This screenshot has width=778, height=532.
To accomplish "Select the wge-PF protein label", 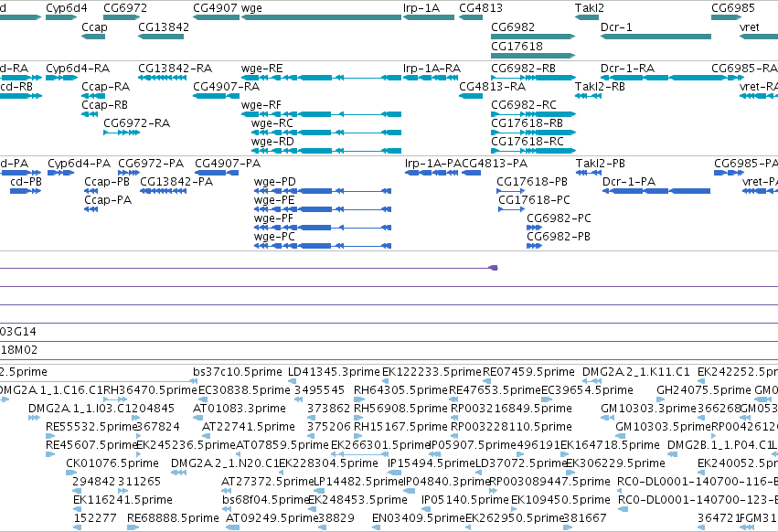I will click(x=274, y=218).
